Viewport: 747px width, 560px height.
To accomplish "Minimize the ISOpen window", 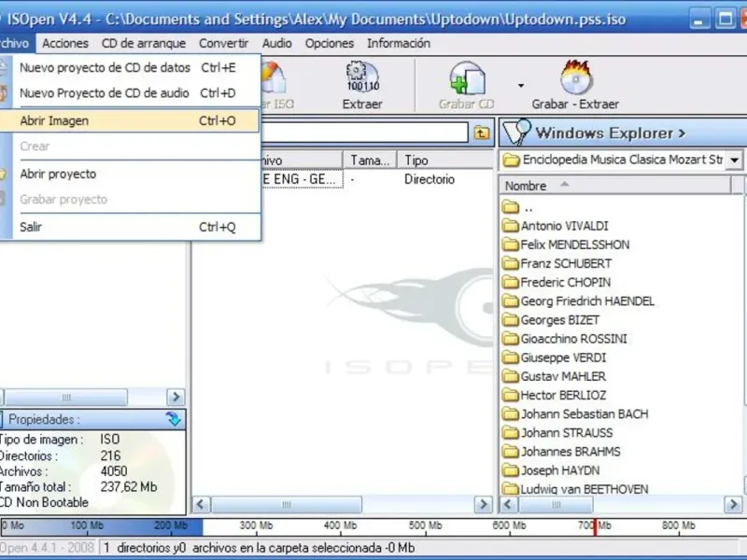I will click(699, 20).
